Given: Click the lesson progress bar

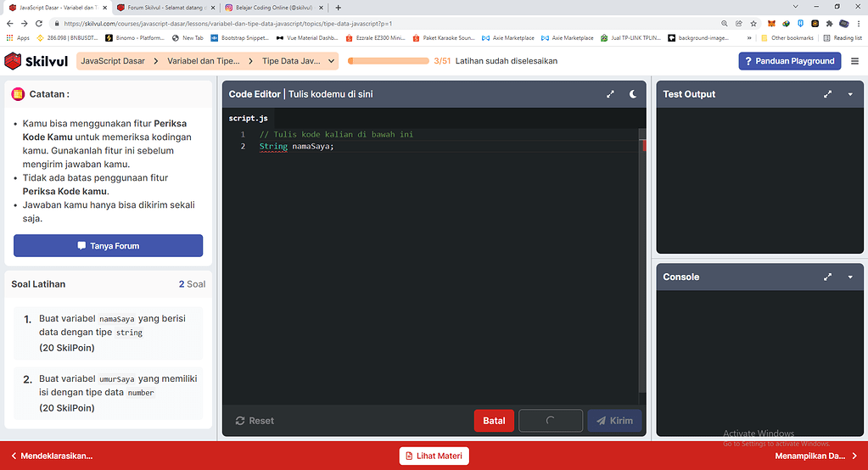Looking at the screenshot, I should 388,61.
